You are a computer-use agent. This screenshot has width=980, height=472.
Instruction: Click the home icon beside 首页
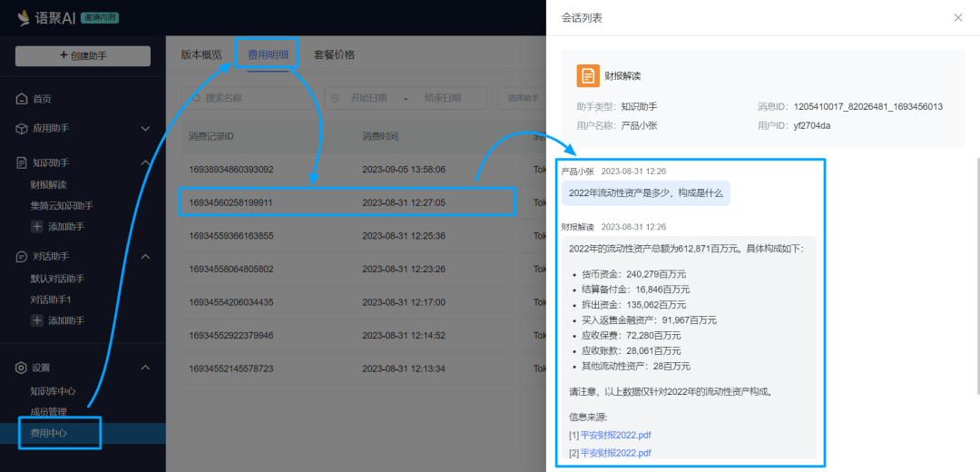point(21,99)
